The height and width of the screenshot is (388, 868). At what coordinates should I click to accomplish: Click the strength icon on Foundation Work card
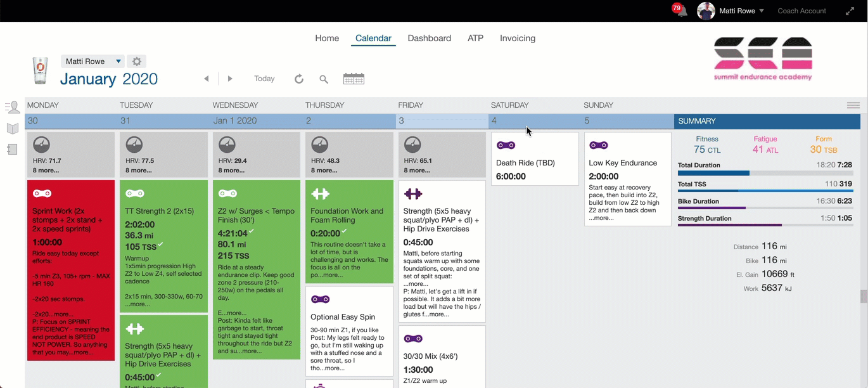[x=320, y=193]
